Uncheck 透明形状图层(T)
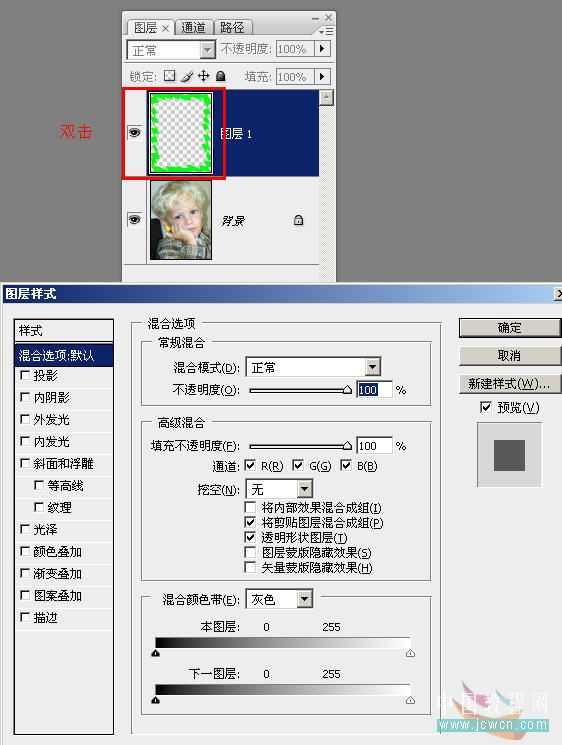This screenshot has height=745, width=562. point(250,537)
